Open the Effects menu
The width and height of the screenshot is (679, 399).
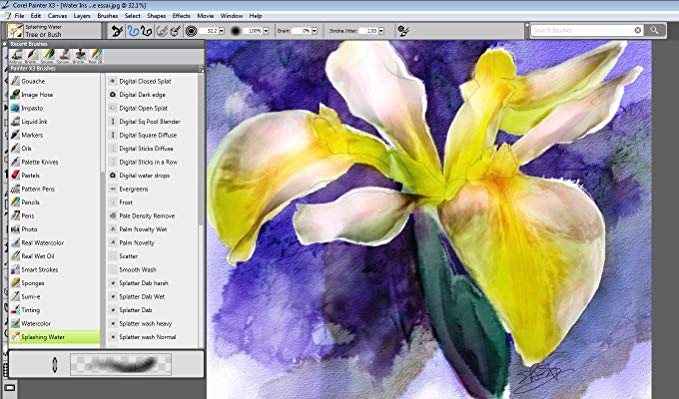click(x=181, y=16)
